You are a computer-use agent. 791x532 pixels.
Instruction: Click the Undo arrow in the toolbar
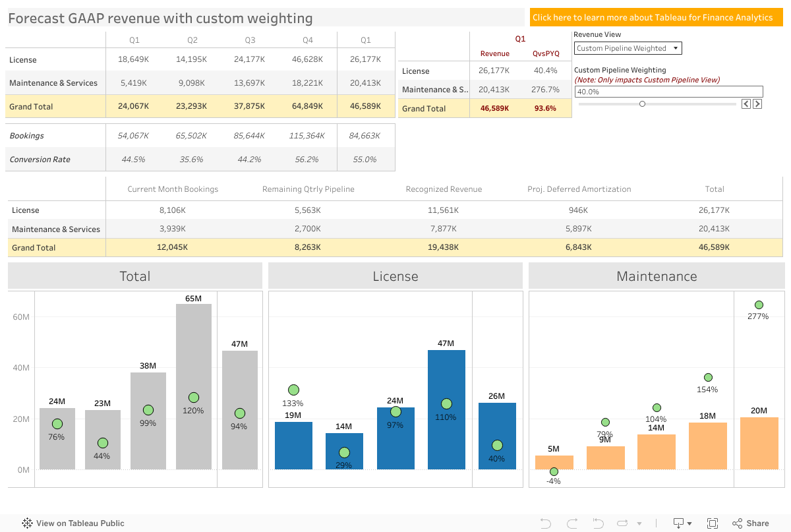pyautogui.click(x=546, y=523)
